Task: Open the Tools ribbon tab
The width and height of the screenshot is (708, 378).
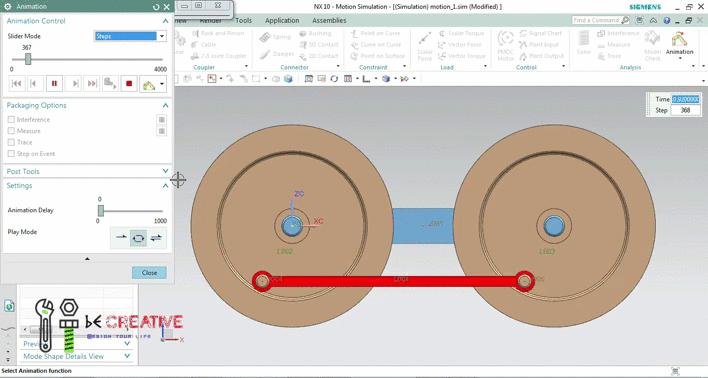Action: pos(243,20)
